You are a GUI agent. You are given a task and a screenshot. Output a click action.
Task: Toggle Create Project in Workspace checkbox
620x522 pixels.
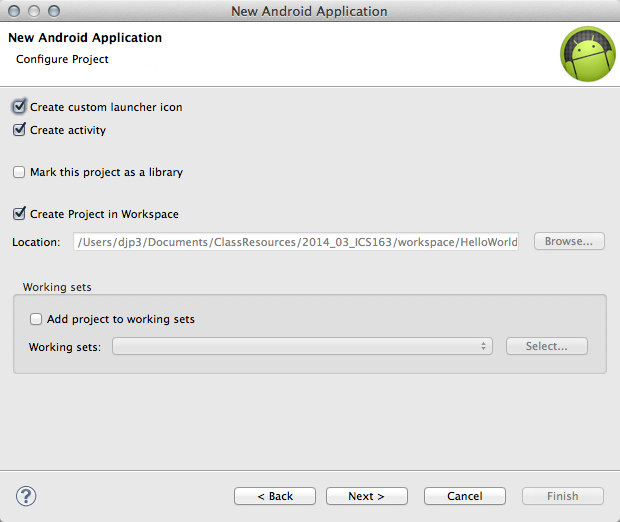point(19,214)
